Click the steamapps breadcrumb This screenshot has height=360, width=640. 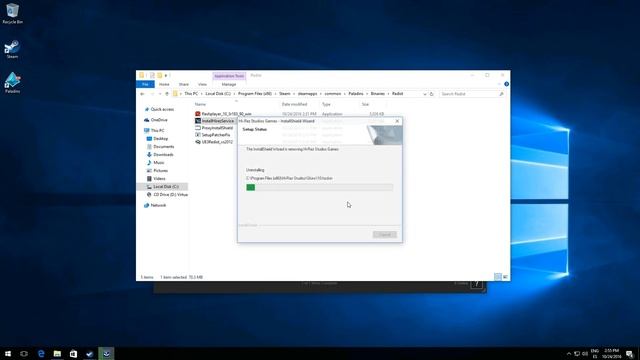(x=307, y=94)
